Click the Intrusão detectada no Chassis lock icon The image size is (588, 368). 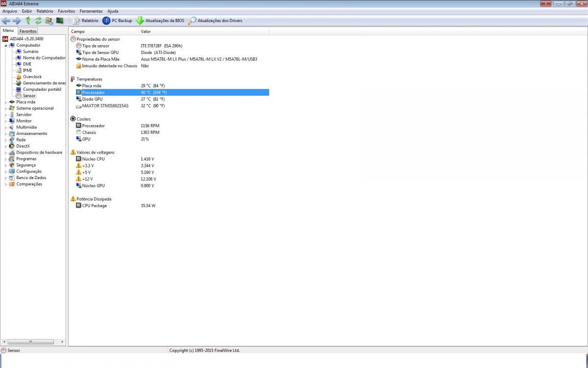tap(78, 66)
